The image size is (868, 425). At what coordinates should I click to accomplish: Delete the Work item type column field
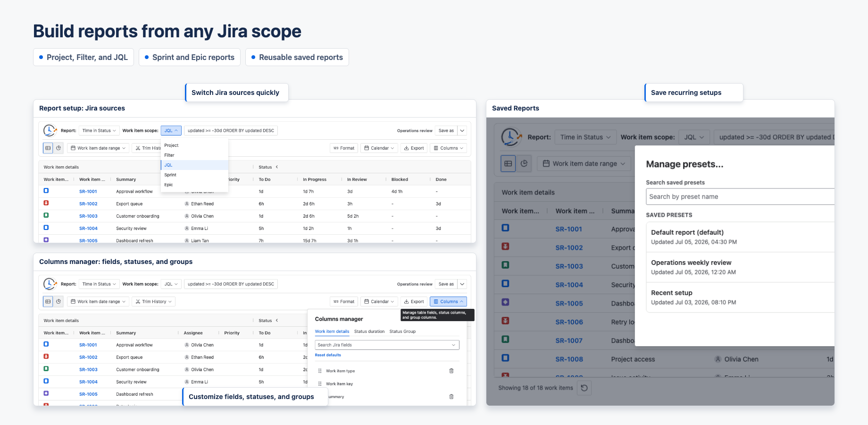(x=451, y=371)
